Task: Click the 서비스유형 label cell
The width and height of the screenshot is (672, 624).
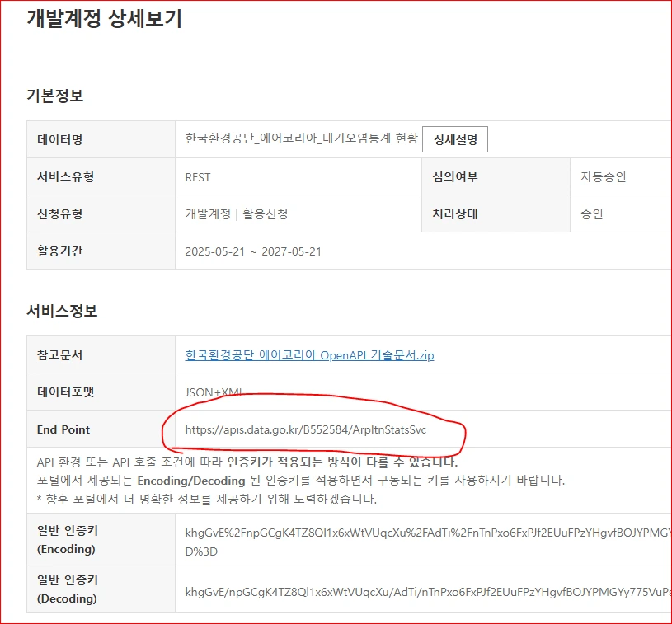Action: click(x=101, y=176)
